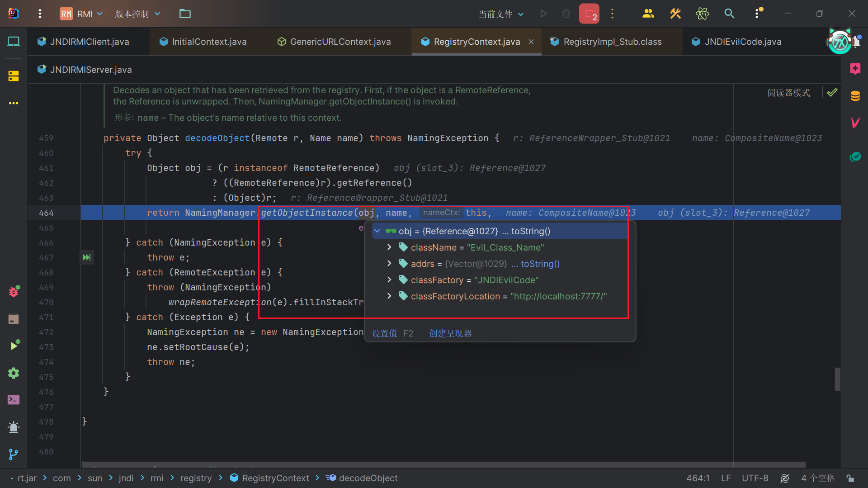Open the Debug tool window bug icon
Image resolution: width=868 pixels, height=488 pixels.
tap(14, 292)
